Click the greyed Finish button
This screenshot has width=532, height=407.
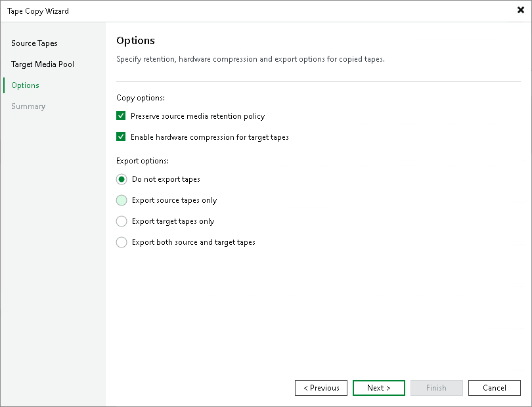tap(436, 388)
